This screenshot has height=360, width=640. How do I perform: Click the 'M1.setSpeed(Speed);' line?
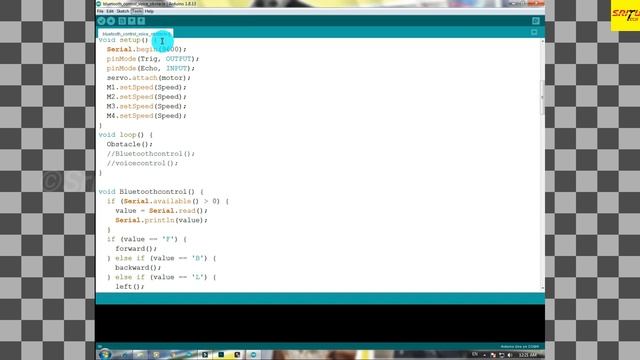tap(146, 87)
